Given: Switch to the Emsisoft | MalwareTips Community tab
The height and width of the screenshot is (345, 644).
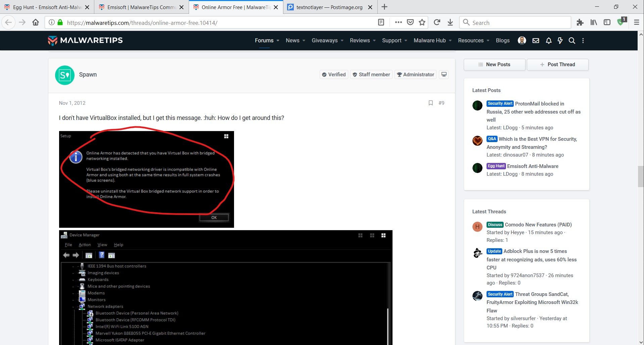Looking at the screenshot, I should click(141, 7).
